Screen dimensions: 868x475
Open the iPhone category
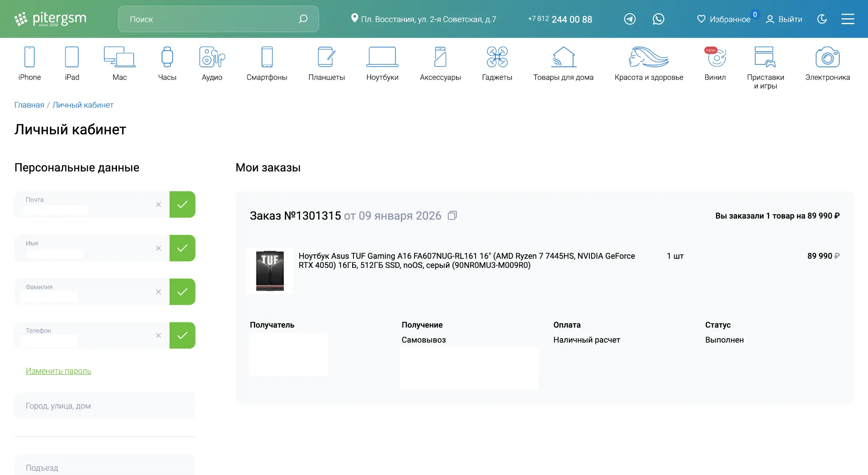[x=30, y=64]
